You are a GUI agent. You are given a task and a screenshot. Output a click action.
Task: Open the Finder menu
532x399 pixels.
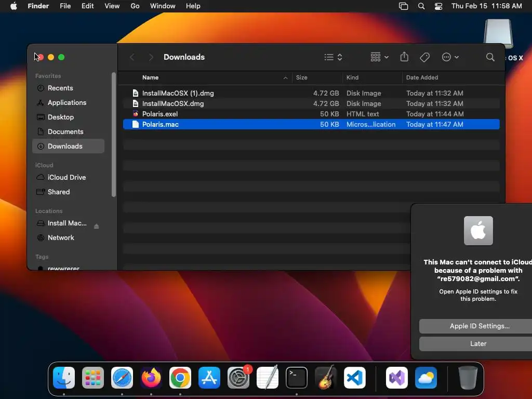coord(38,6)
